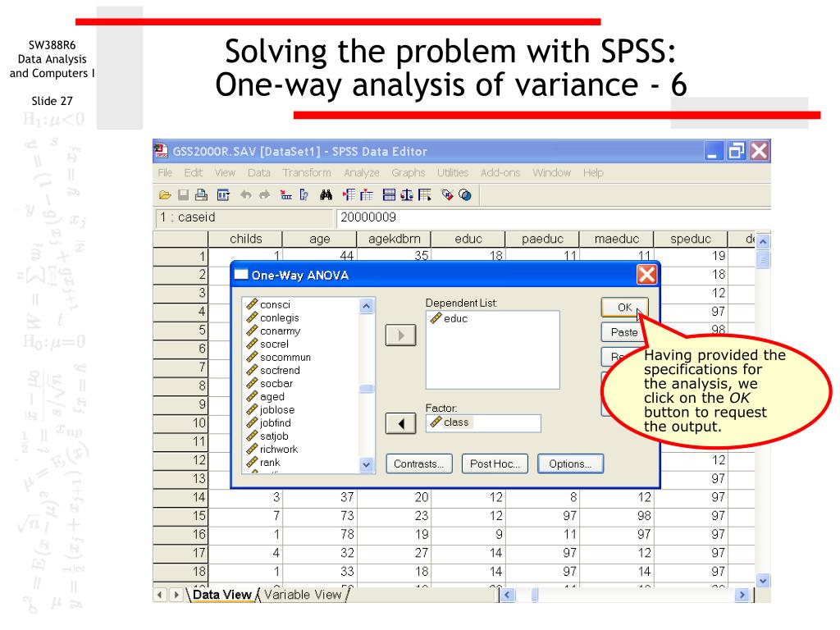The image size is (840, 630).
Task: Click the Insert Cases icon
Action: click(349, 195)
